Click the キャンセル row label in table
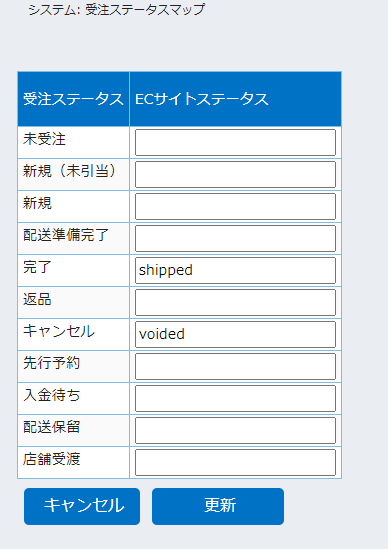The image size is (388, 549). coord(74,334)
